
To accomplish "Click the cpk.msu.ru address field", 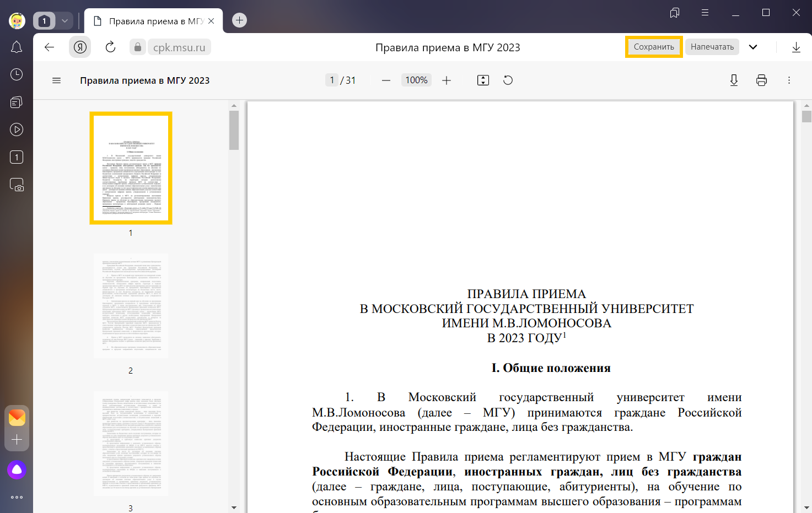I will coord(179,47).
